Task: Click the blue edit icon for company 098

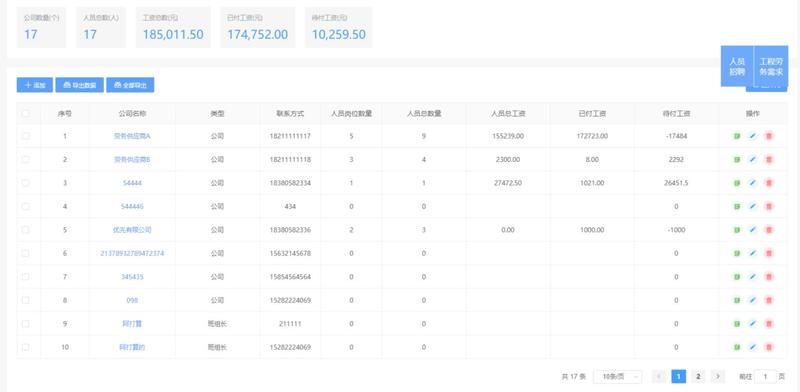Action: (753, 300)
